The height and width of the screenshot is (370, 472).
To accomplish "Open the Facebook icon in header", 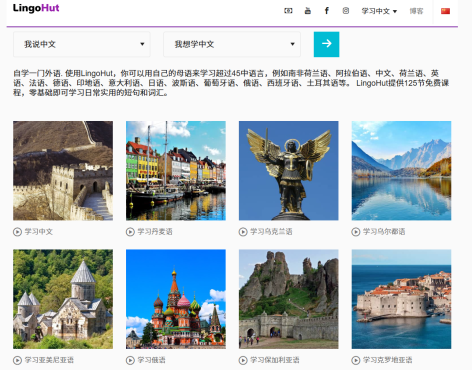I will click(327, 11).
